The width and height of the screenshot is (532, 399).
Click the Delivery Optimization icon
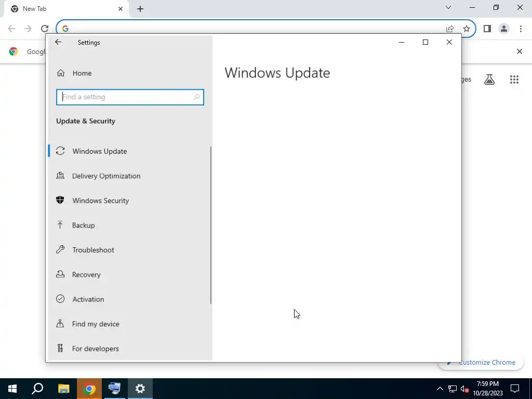[60, 176]
